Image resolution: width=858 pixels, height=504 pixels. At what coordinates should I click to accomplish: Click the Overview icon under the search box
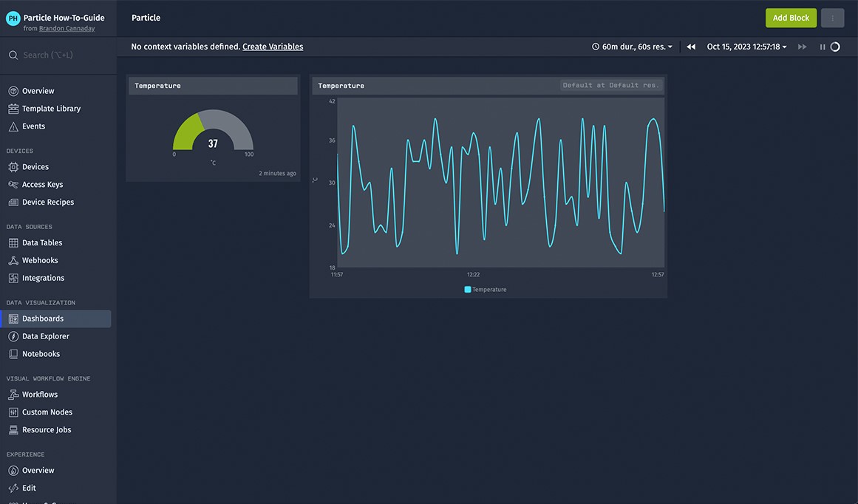13,91
